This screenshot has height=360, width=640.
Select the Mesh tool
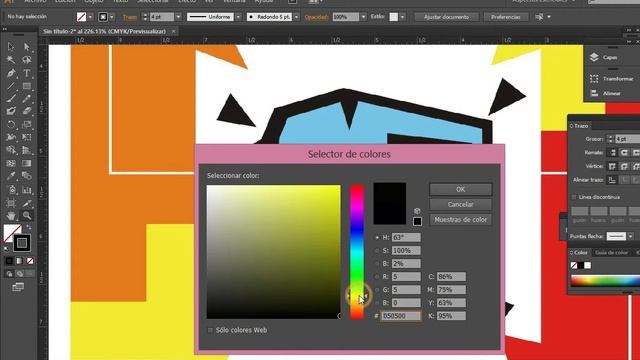point(11,163)
